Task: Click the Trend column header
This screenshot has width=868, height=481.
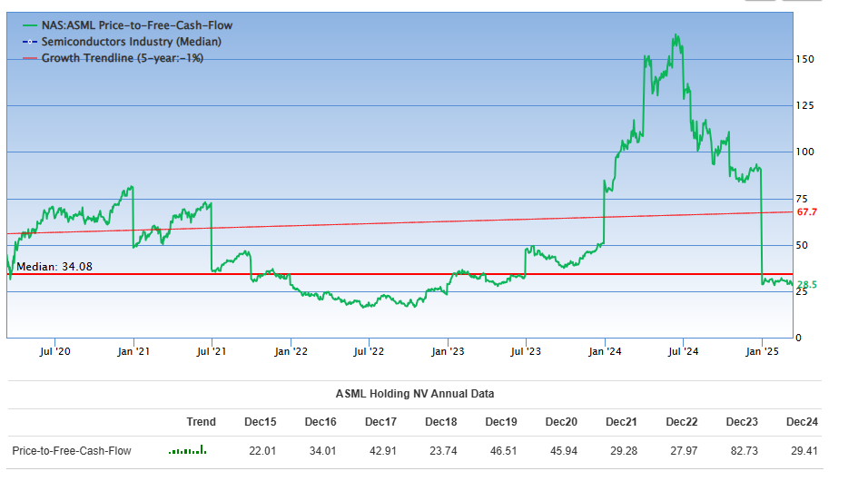Action: click(x=201, y=422)
